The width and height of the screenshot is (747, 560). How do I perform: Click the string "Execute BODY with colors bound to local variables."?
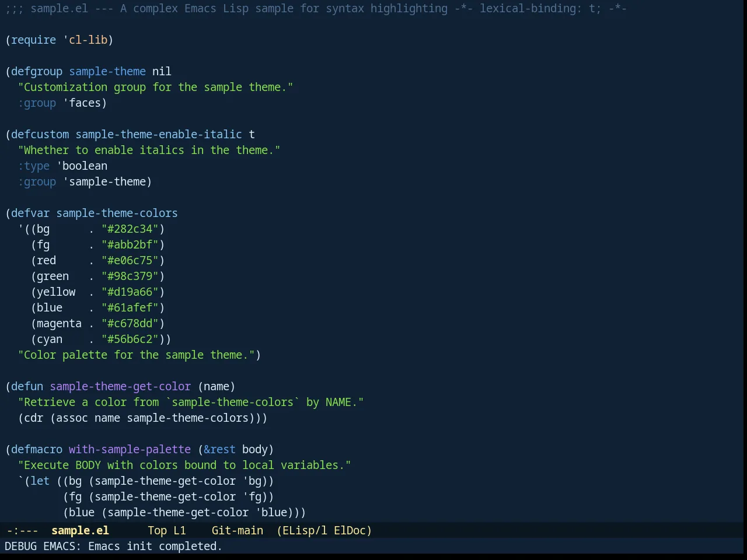(x=184, y=465)
